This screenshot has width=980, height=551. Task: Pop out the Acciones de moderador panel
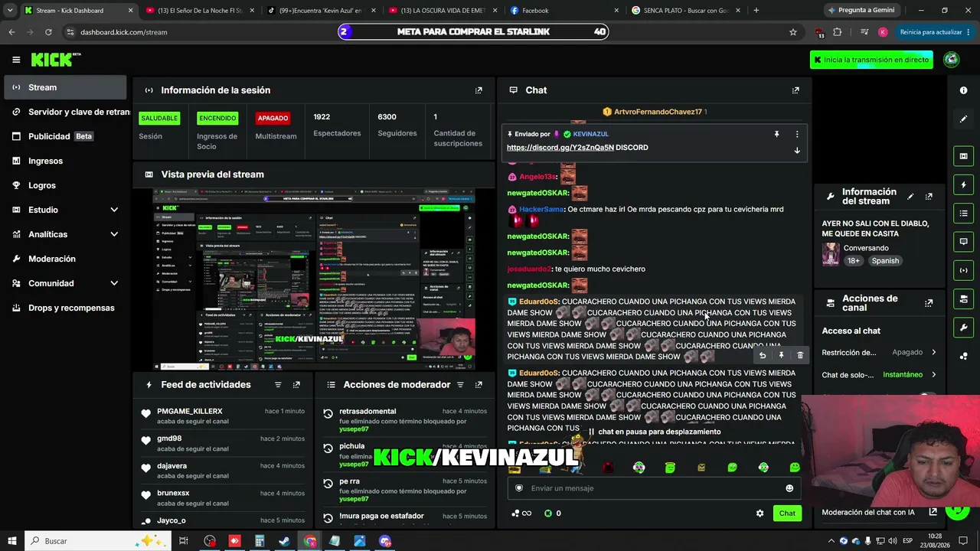coord(479,385)
